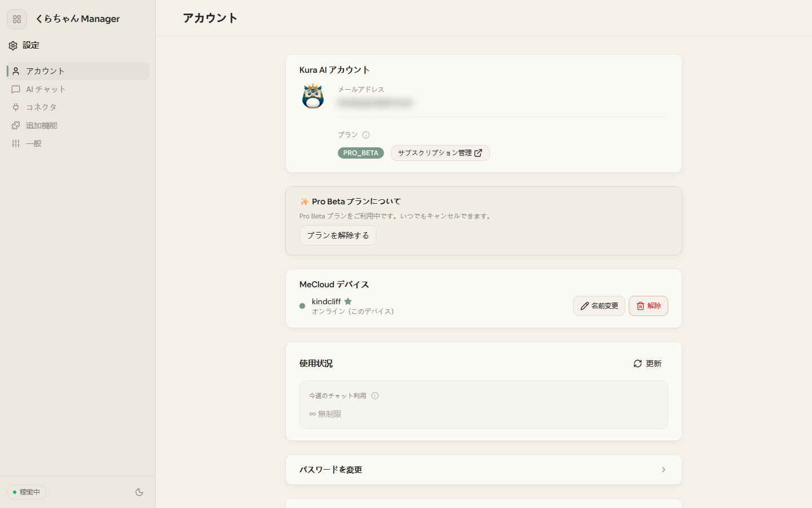The height and width of the screenshot is (508, 812).
Task: Click the kindcliff device name
Action: [x=326, y=301]
